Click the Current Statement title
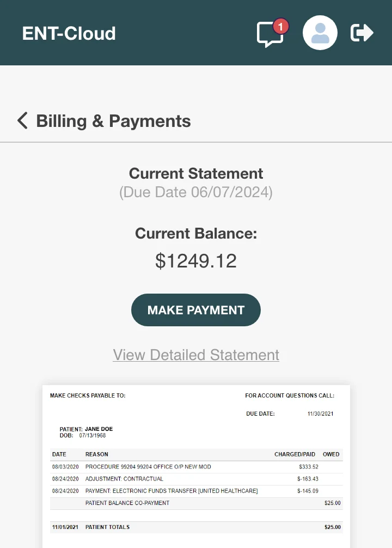 (x=195, y=173)
